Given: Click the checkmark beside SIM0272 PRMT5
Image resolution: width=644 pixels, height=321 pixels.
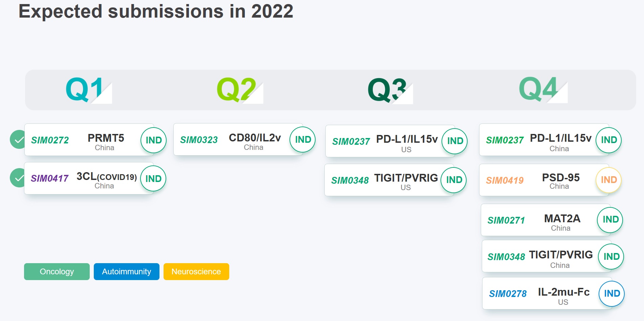Looking at the screenshot, I should tap(18, 139).
